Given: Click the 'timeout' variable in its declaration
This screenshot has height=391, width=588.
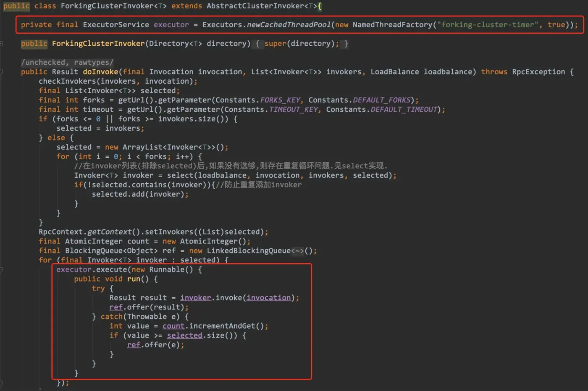Looking at the screenshot, I should [x=98, y=110].
